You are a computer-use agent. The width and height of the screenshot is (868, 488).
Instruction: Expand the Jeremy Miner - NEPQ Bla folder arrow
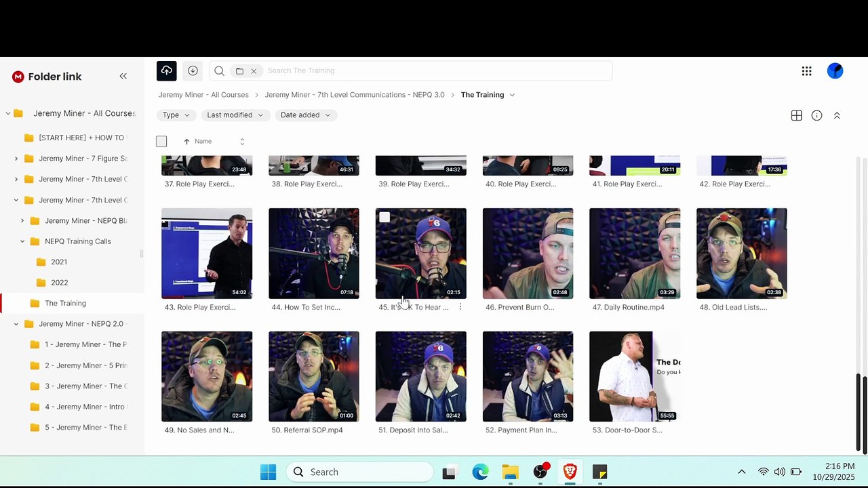pos(22,221)
